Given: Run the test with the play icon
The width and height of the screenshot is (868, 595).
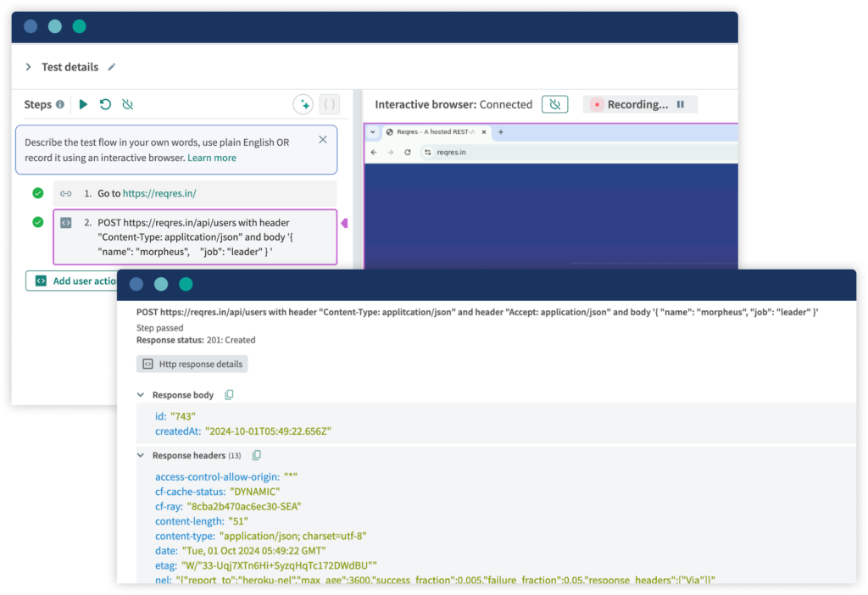Looking at the screenshot, I should click(85, 103).
